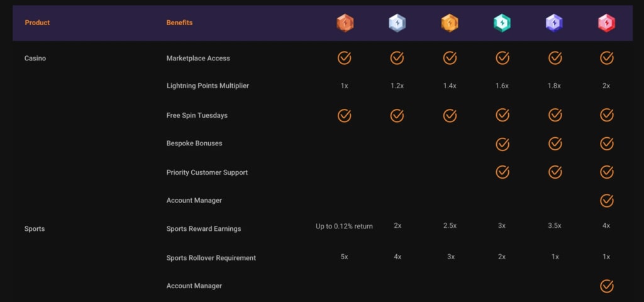This screenshot has height=302, width=644.
Task: Click the Sports Reward Earnings label
Action: pos(204,229)
